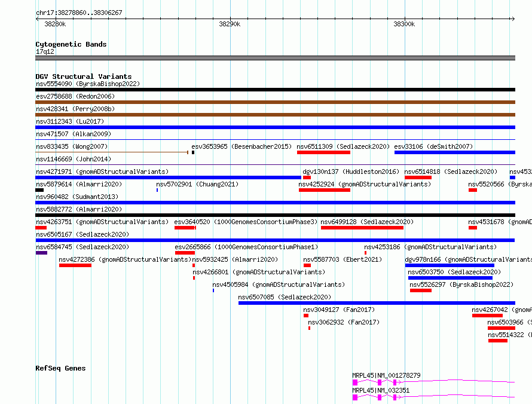Image resolution: width=532 pixels, height=404 pixels.
Task: Select the long blue bar of nsv6507085
Action: 377,303
